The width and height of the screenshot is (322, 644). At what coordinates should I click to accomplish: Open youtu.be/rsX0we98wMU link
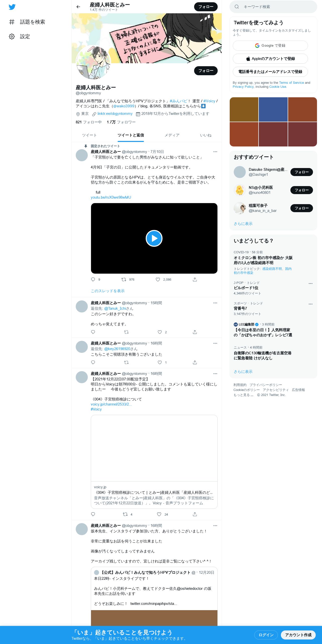[x=111, y=197]
